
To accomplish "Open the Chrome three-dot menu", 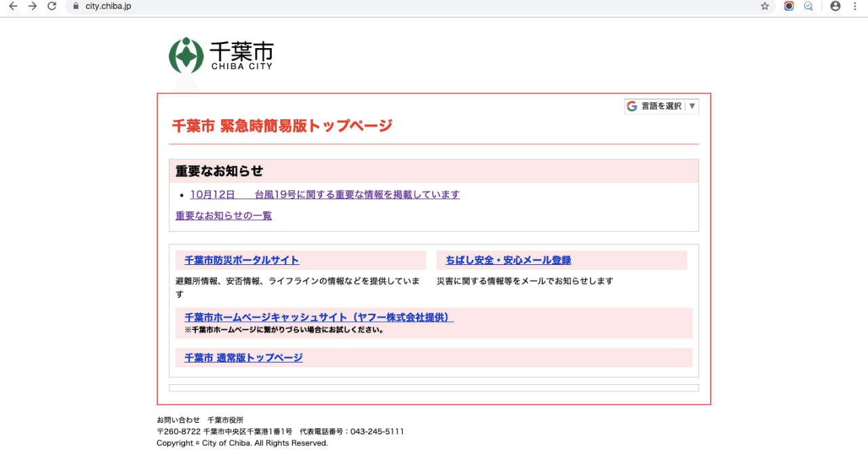I will 854,6.
